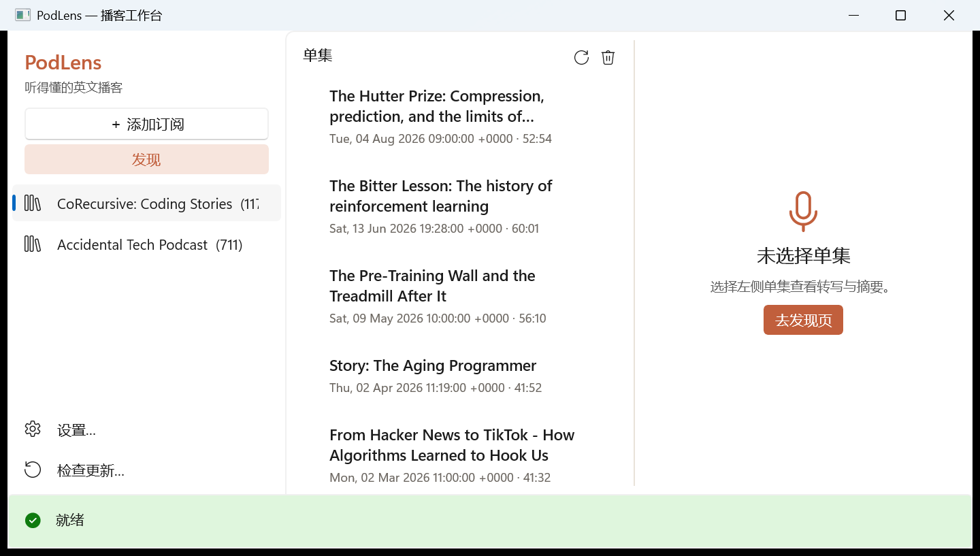980x556 pixels.
Task: Click the green ready status checkmark
Action: 33,521
